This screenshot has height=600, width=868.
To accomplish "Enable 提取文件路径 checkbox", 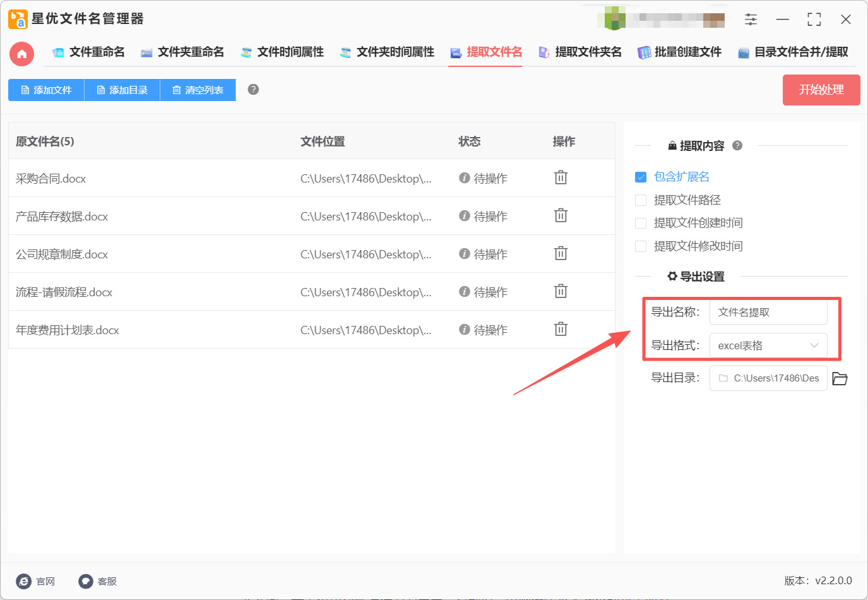I will [641, 200].
